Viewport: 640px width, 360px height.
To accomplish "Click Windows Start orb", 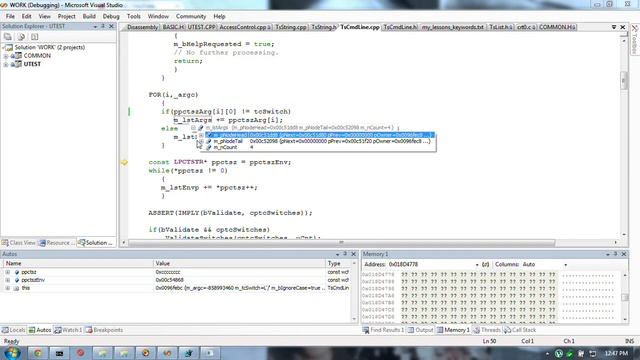I will point(12,353).
